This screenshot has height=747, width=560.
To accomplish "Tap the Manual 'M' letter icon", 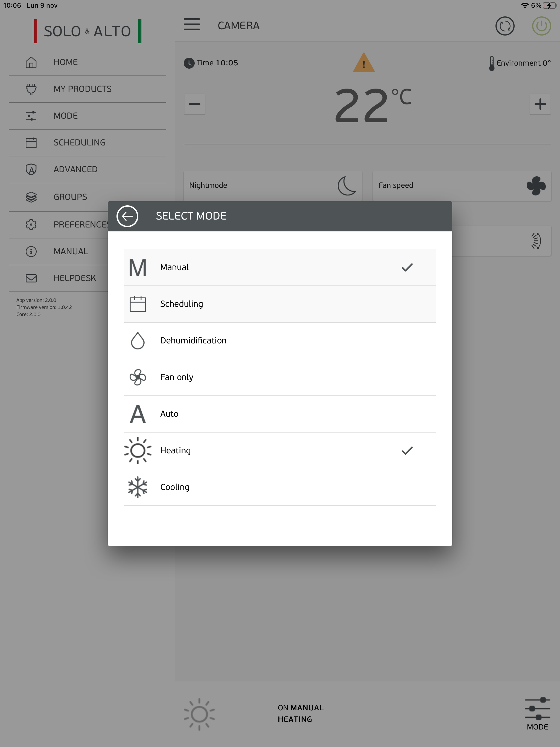I will click(x=138, y=268).
